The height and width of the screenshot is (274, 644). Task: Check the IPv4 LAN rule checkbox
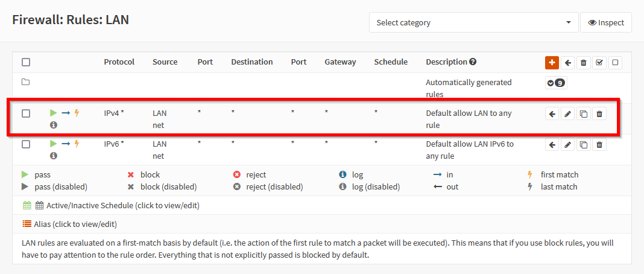tap(26, 113)
